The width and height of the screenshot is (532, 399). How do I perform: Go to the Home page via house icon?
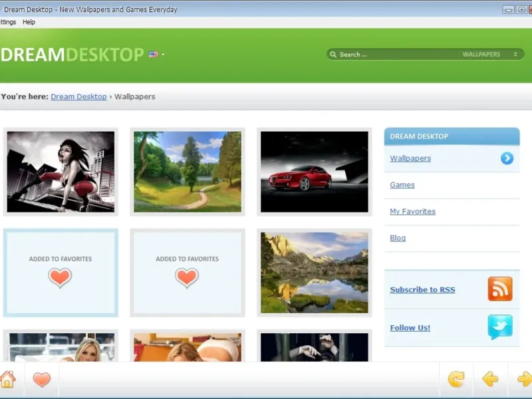click(7, 379)
